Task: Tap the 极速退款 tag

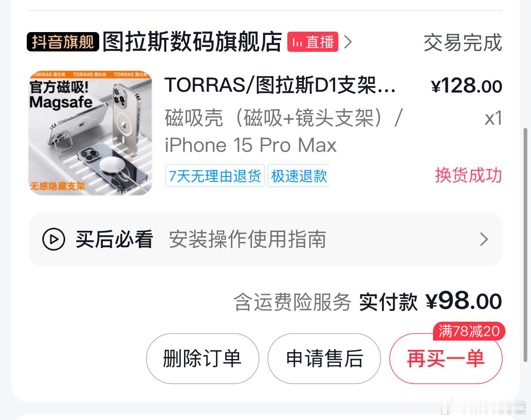Action: point(299,176)
